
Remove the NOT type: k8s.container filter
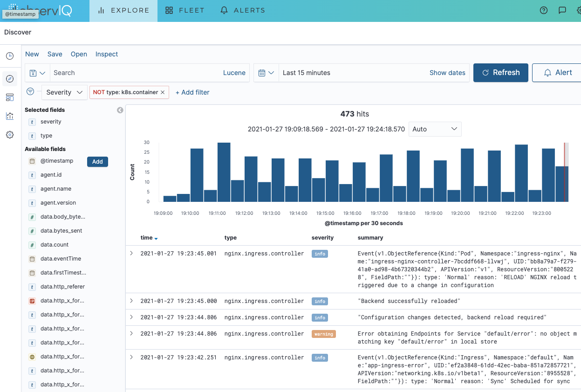tap(163, 92)
